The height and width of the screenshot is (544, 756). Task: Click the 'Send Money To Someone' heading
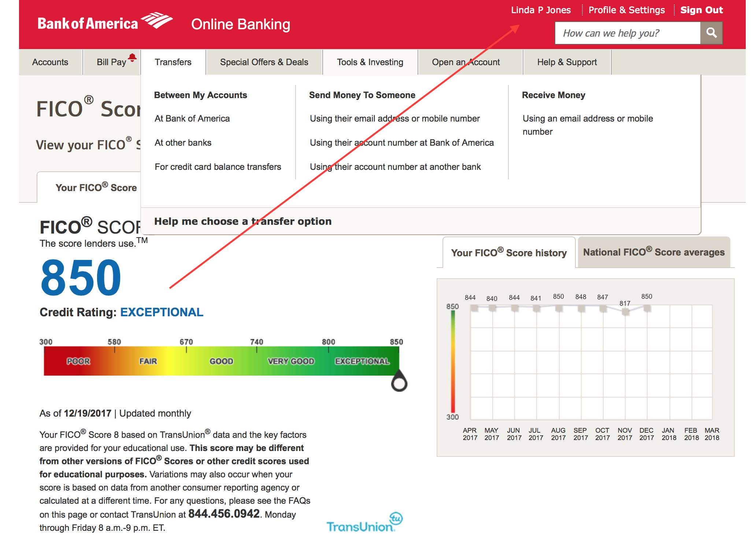[x=362, y=95]
